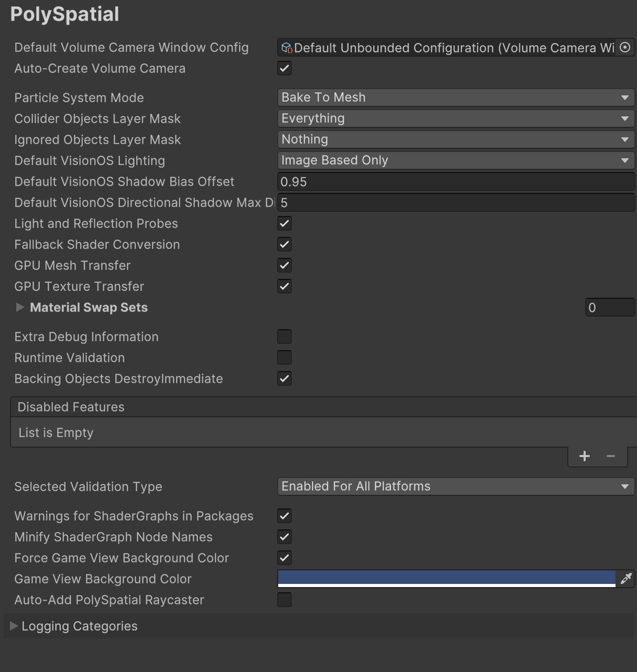The height and width of the screenshot is (672, 637).
Task: Click the volume camera asset cube icon
Action: tap(286, 47)
